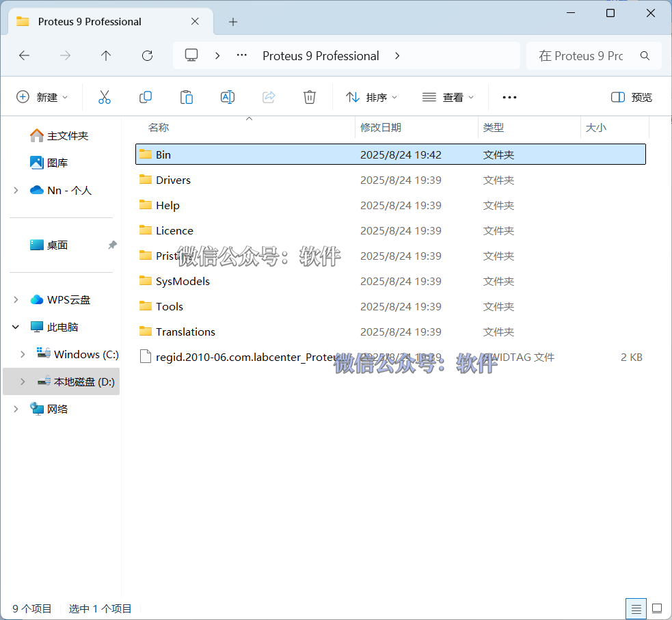Sort by 修改日期 column header
The width and height of the screenshot is (672, 620).
(x=381, y=127)
